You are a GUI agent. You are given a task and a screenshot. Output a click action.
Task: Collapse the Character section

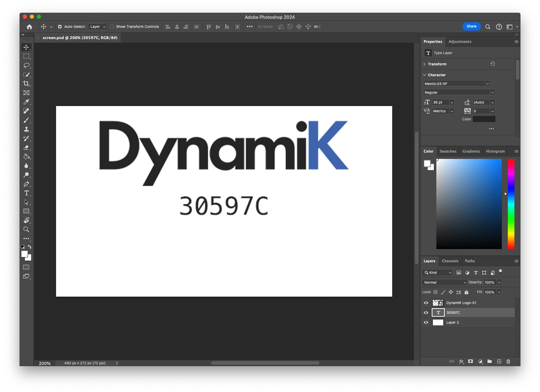tap(424, 74)
